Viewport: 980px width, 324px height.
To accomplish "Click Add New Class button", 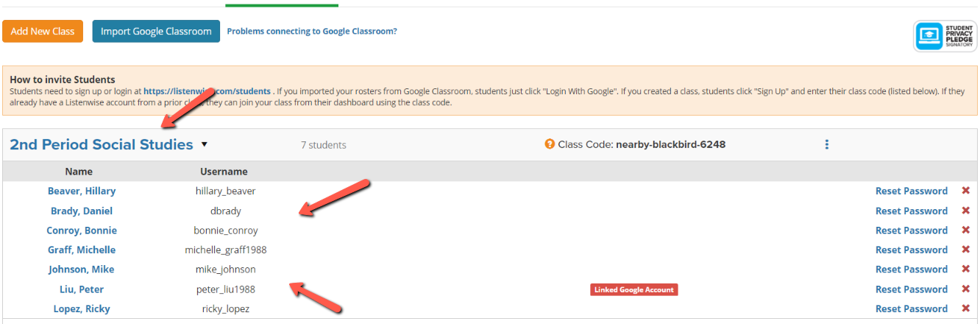I will point(43,31).
